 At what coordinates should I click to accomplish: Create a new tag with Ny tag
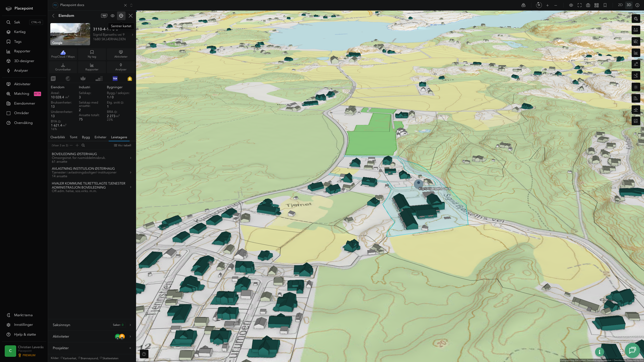(92, 54)
